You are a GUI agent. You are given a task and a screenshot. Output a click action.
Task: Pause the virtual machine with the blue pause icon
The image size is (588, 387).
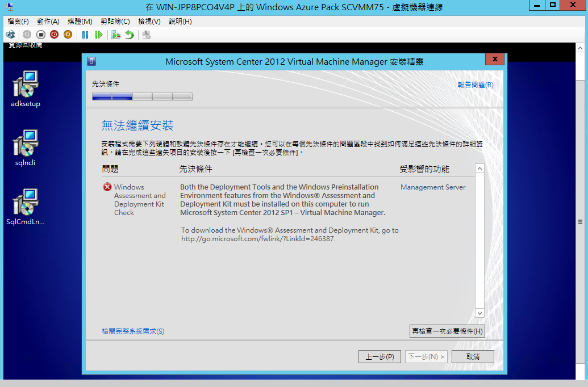coord(85,35)
